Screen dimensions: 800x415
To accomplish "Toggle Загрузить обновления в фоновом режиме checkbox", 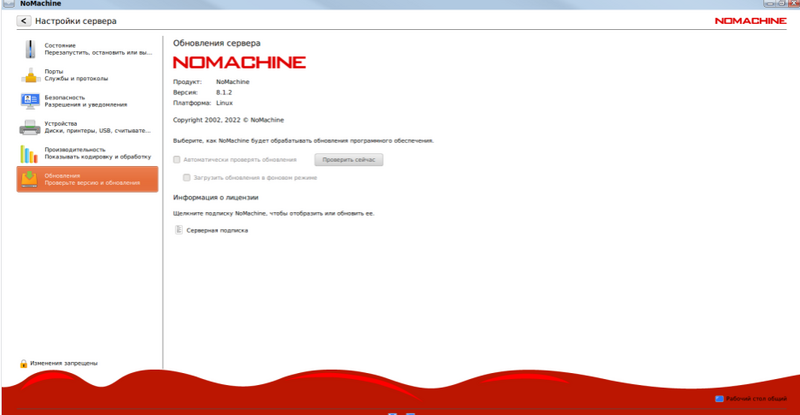I will (187, 178).
